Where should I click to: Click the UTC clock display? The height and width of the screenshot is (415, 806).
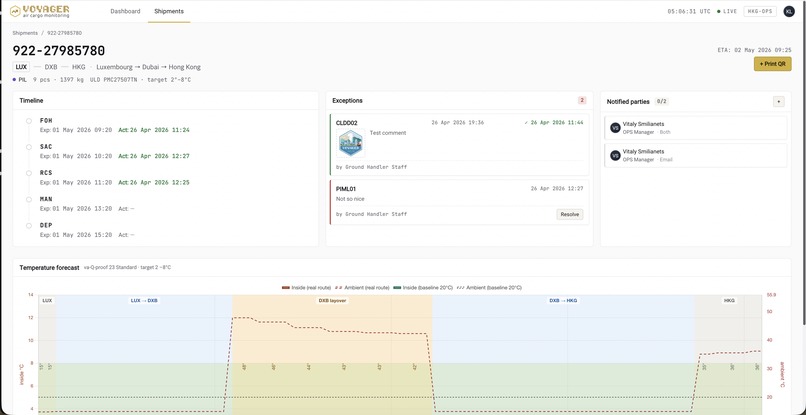pyautogui.click(x=689, y=11)
